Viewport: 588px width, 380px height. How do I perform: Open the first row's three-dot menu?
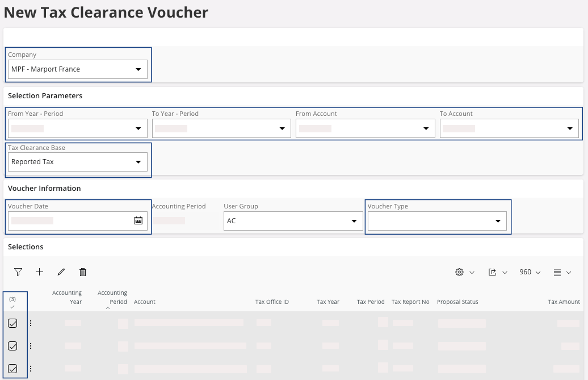point(31,323)
